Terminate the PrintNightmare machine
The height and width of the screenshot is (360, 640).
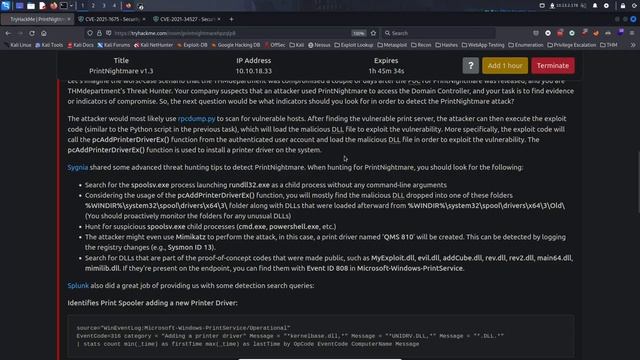553,66
